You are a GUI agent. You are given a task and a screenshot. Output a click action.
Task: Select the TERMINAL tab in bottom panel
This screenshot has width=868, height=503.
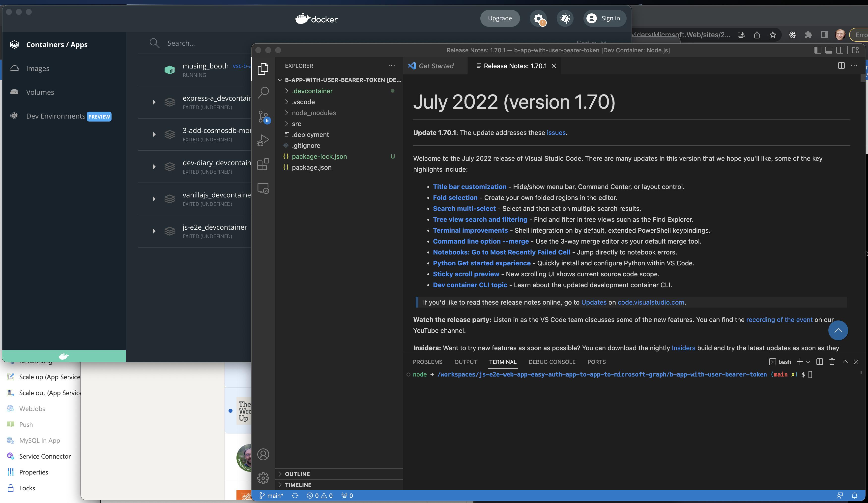[502, 362]
